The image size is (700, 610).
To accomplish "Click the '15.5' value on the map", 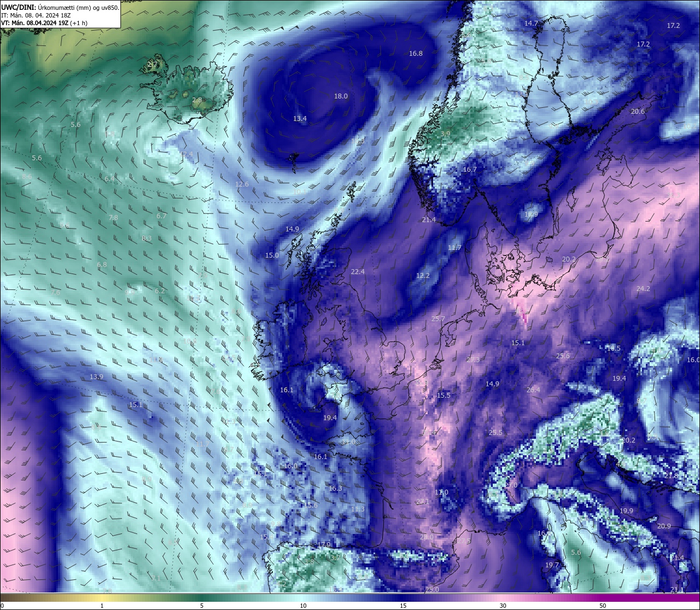I will pos(444,395).
